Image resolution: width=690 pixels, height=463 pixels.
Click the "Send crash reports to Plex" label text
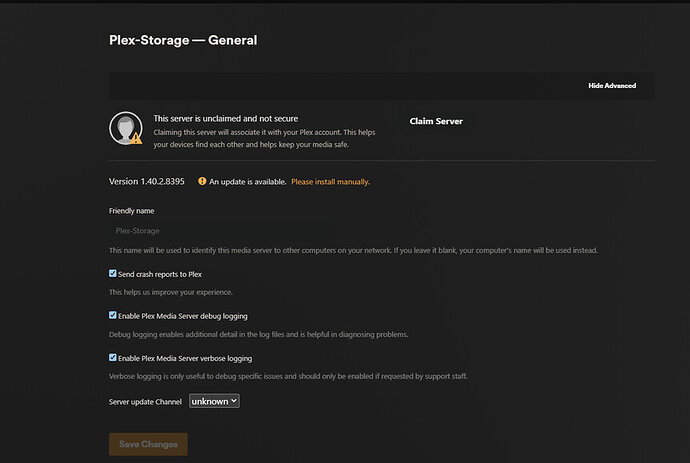pyautogui.click(x=160, y=273)
